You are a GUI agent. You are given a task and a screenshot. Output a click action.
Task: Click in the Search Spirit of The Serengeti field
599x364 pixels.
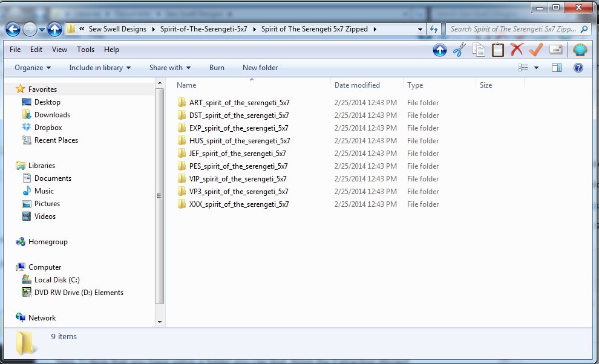(512, 29)
